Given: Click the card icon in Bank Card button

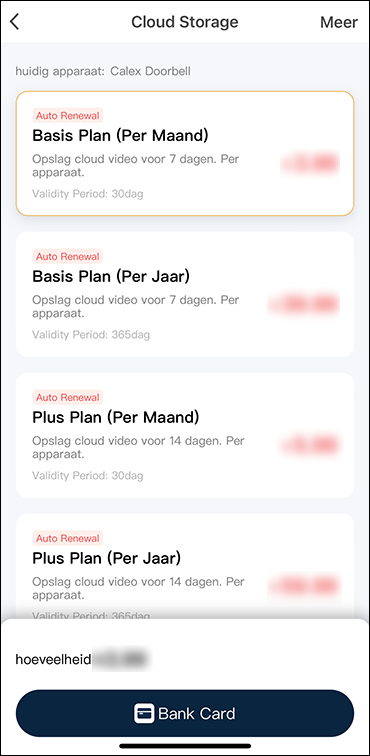Looking at the screenshot, I should [144, 713].
